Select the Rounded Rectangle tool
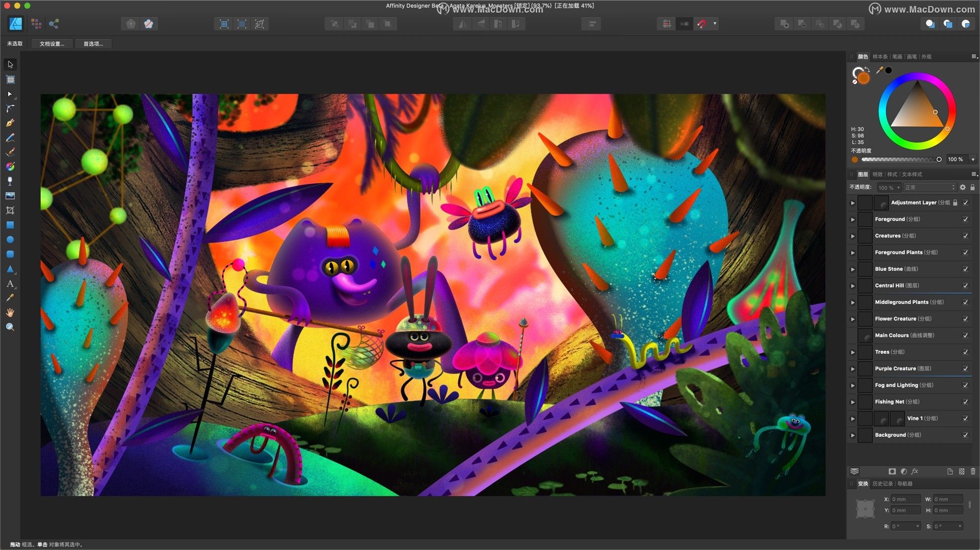Image resolution: width=980 pixels, height=550 pixels. coord(10,254)
